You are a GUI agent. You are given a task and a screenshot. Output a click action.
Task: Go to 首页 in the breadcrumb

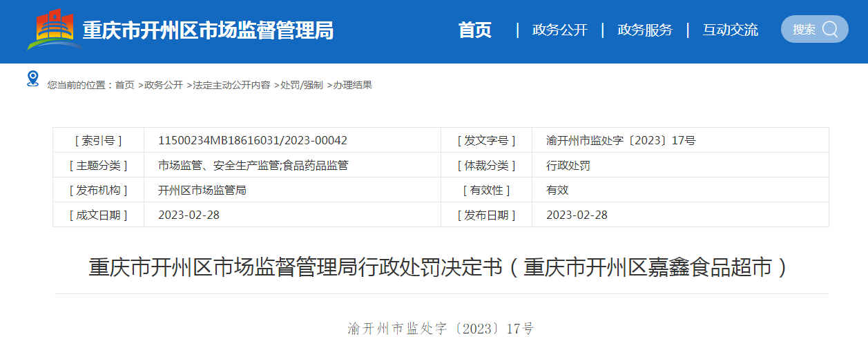click(x=125, y=85)
